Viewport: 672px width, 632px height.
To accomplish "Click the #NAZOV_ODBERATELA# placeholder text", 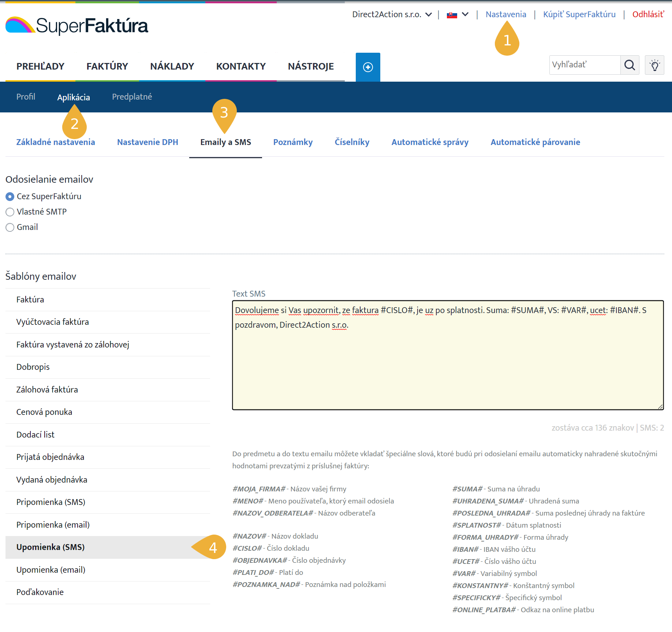I will 273,513.
